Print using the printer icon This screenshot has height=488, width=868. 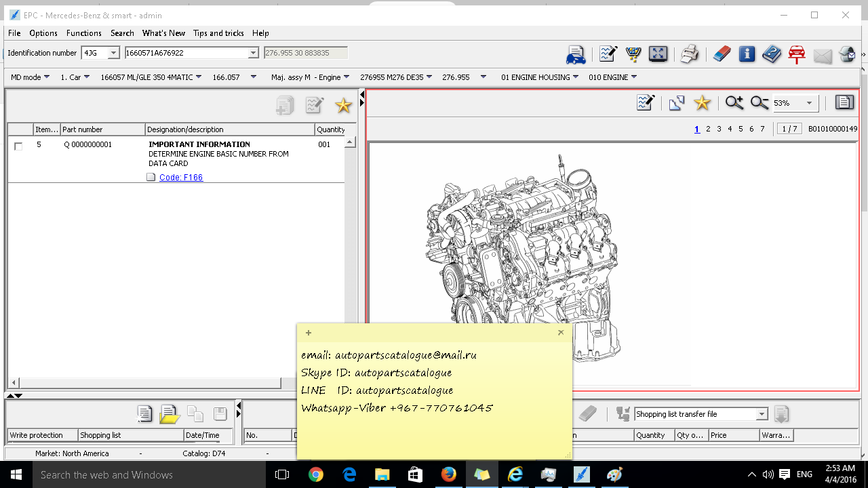click(x=690, y=54)
